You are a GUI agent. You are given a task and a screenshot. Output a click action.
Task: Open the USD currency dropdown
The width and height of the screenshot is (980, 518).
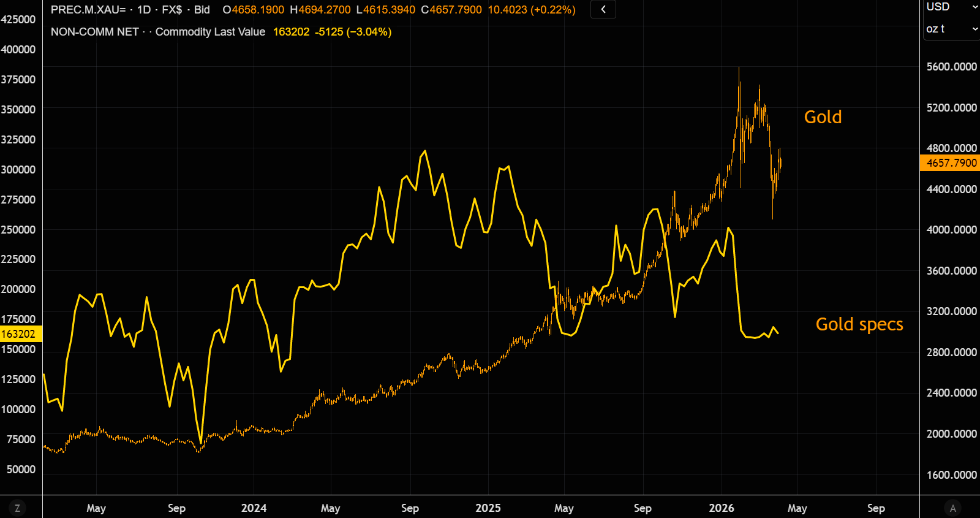click(951, 7)
